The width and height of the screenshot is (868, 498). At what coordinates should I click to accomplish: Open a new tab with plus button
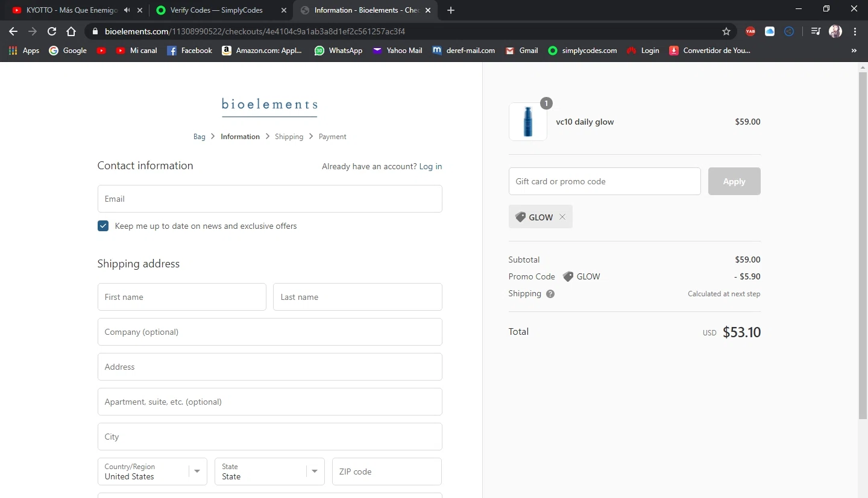451,10
